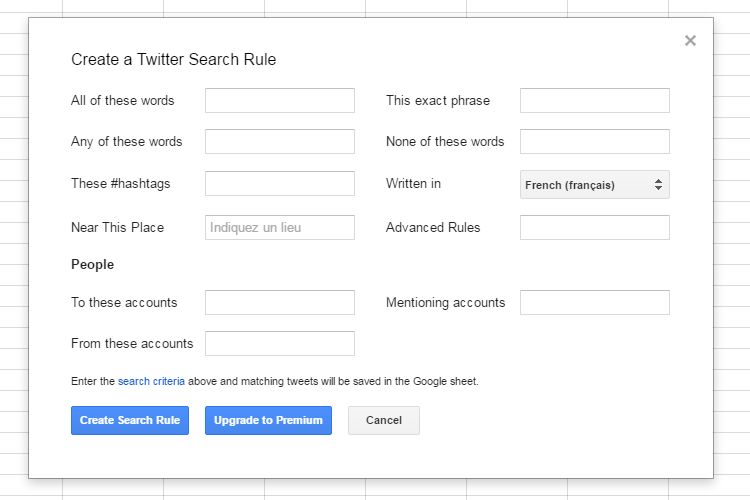Click the Near This Place location field
The height and width of the screenshot is (500, 750).
[x=280, y=227]
